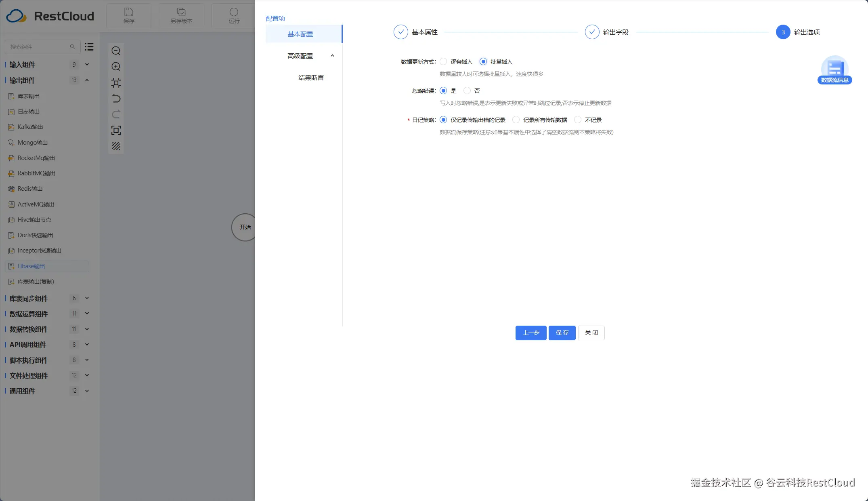Click the 关闭 button
Viewport: 868px width, 501px height.
[x=591, y=333]
